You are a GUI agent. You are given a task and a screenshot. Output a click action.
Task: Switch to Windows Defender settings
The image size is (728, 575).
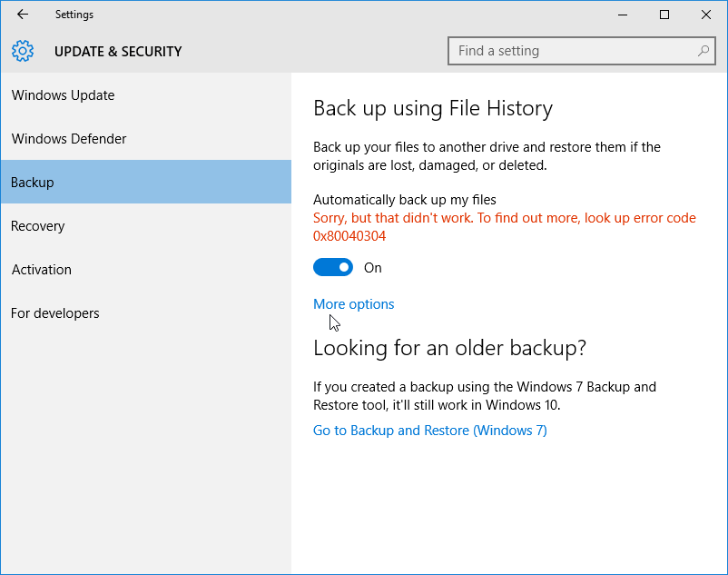[x=69, y=139]
